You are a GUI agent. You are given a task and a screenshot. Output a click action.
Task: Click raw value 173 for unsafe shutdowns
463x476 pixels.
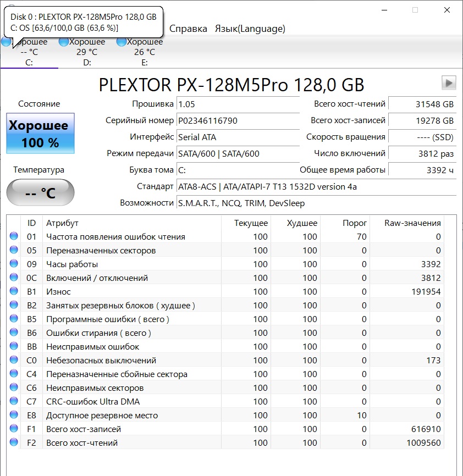coord(433,361)
